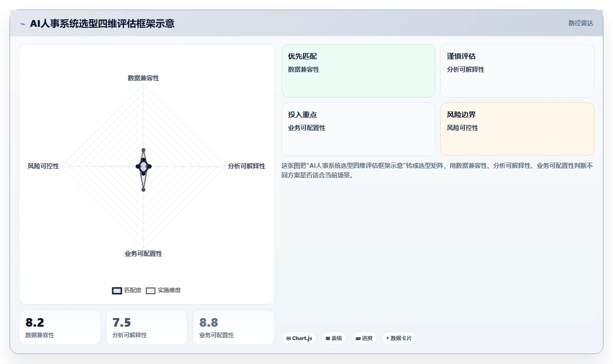Open the 投入重点 card
The image size is (613, 364).
[358, 129]
